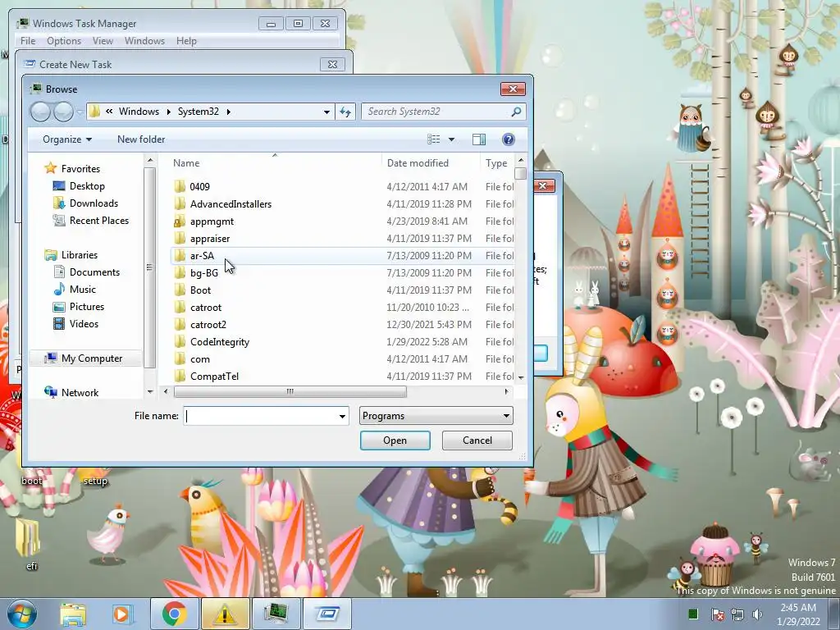
Task: Click the navigation pane scroll thumb
Action: [x=149, y=267]
